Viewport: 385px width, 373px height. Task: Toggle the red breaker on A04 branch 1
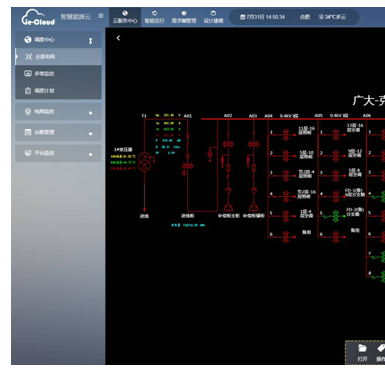(x=286, y=135)
